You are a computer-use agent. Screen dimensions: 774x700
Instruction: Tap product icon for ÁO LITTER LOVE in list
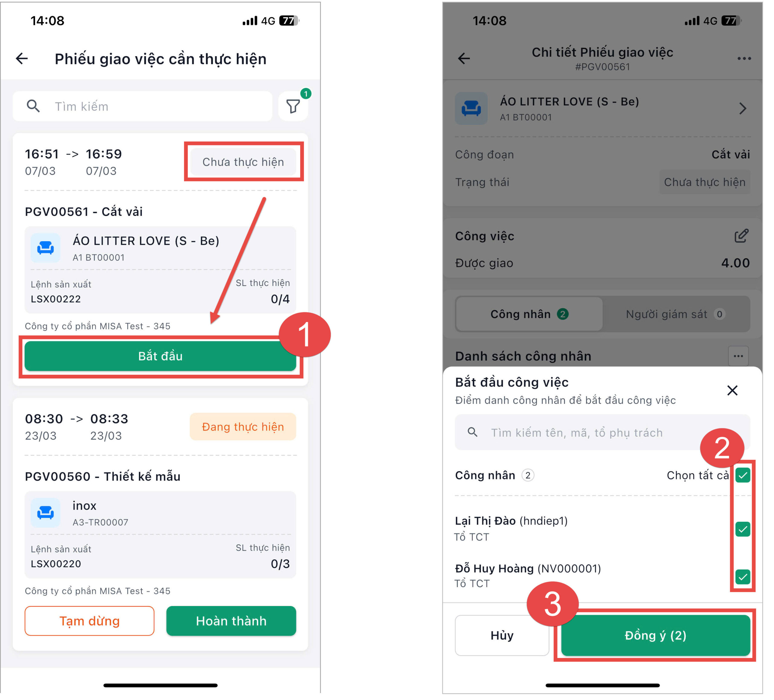pos(46,248)
